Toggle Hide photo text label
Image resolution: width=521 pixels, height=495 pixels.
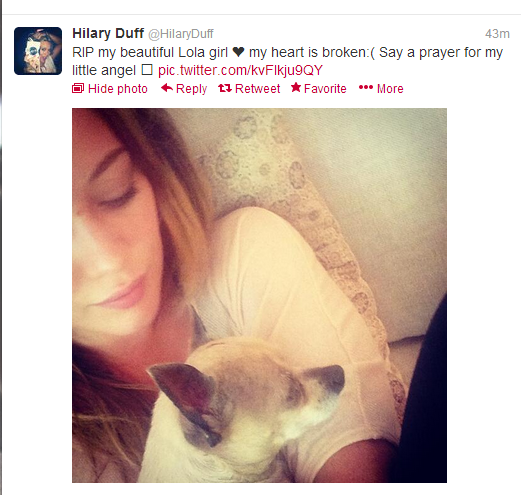118,89
